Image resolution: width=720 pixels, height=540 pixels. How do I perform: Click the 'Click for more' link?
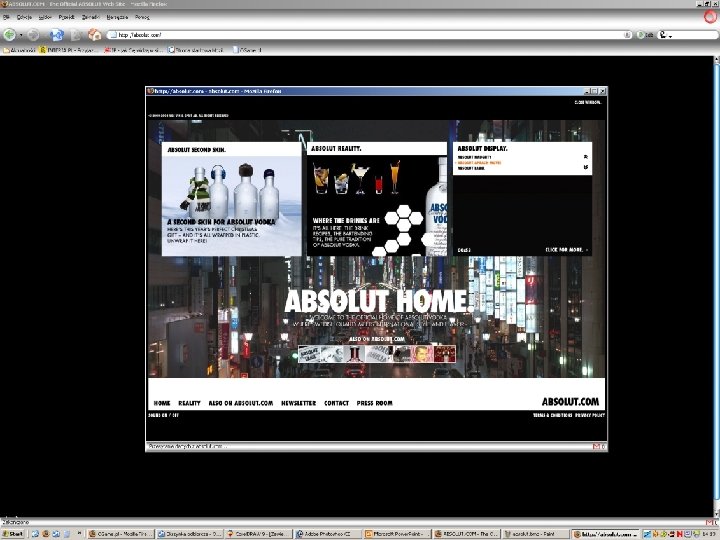tap(566, 250)
